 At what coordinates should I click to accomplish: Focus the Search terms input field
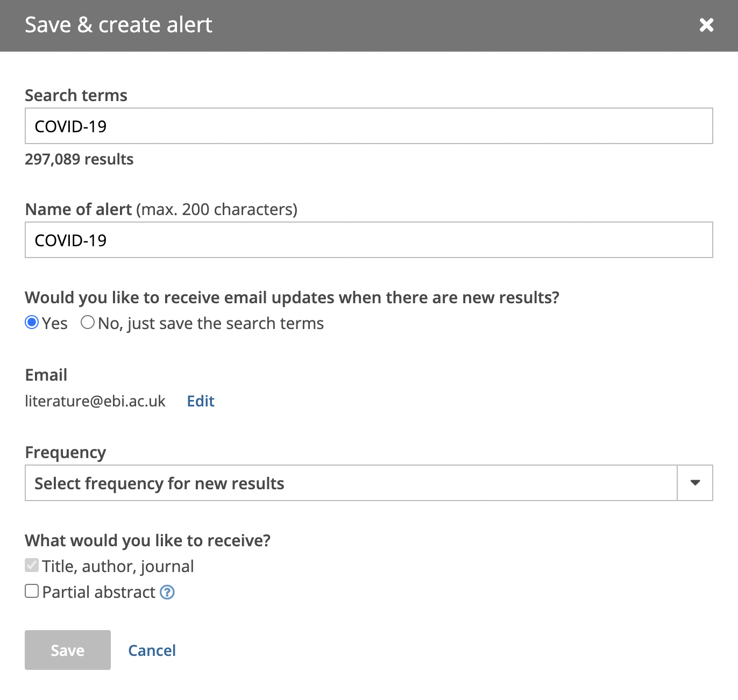[368, 126]
